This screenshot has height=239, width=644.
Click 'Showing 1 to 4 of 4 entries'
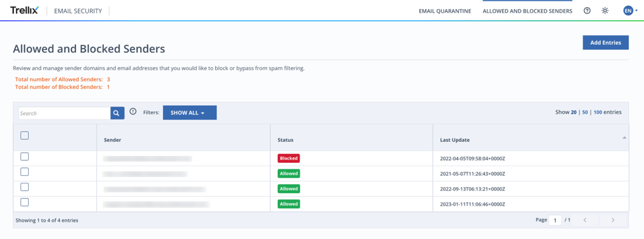tap(47, 220)
